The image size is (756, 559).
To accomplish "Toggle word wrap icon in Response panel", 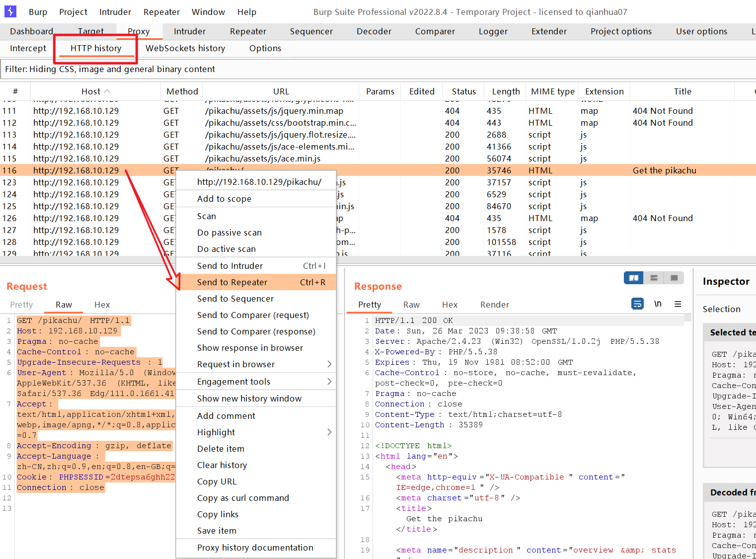I will tap(637, 304).
